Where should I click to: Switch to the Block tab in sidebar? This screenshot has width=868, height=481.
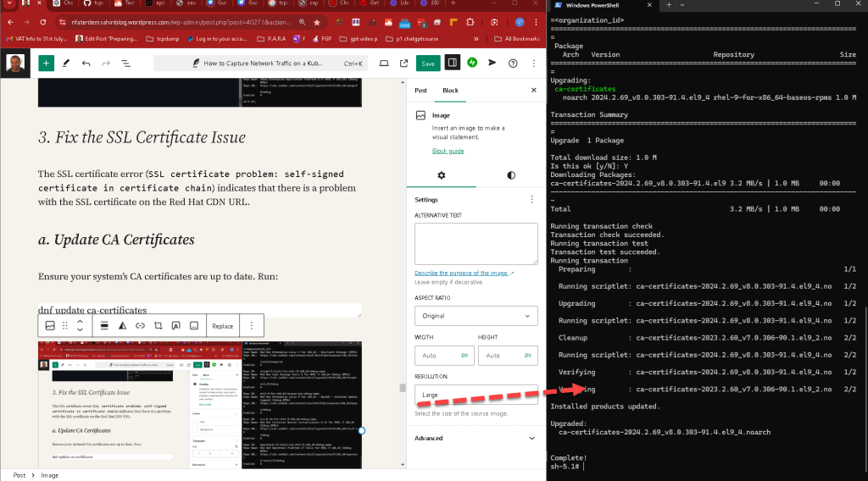tap(450, 90)
